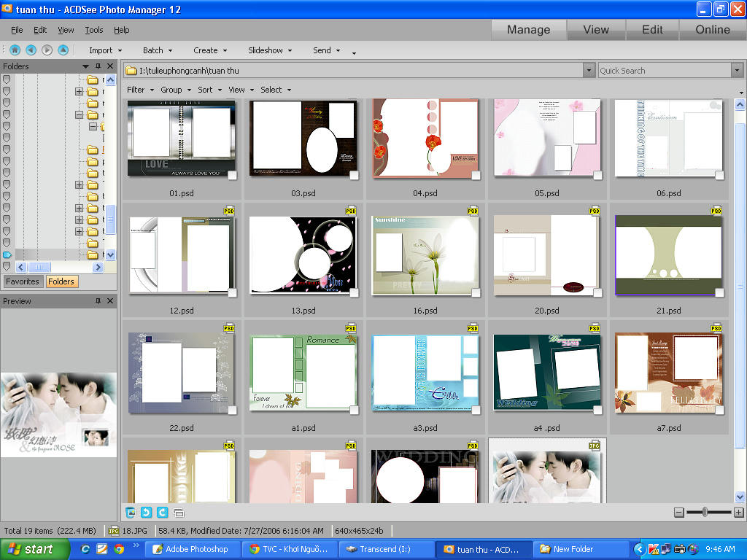Viewport: 747px width, 560px height.
Task: Tick the checkbox on 04.psd thumbnail
Action: [476, 175]
